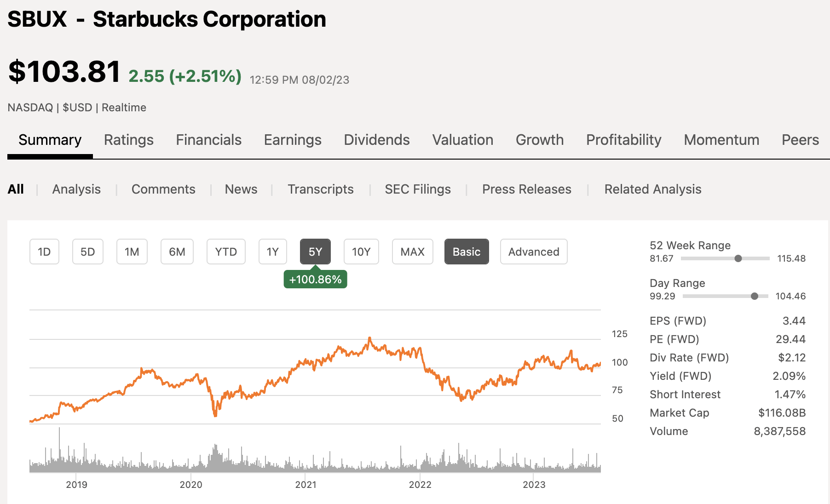Switch chart to 10Y range

point(361,252)
